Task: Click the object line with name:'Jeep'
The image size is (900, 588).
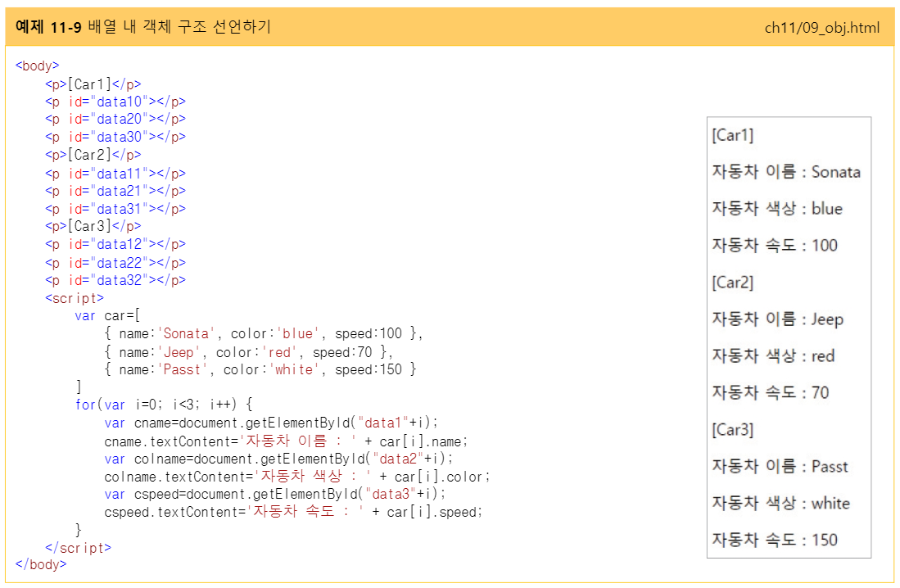Action: pyautogui.click(x=248, y=351)
